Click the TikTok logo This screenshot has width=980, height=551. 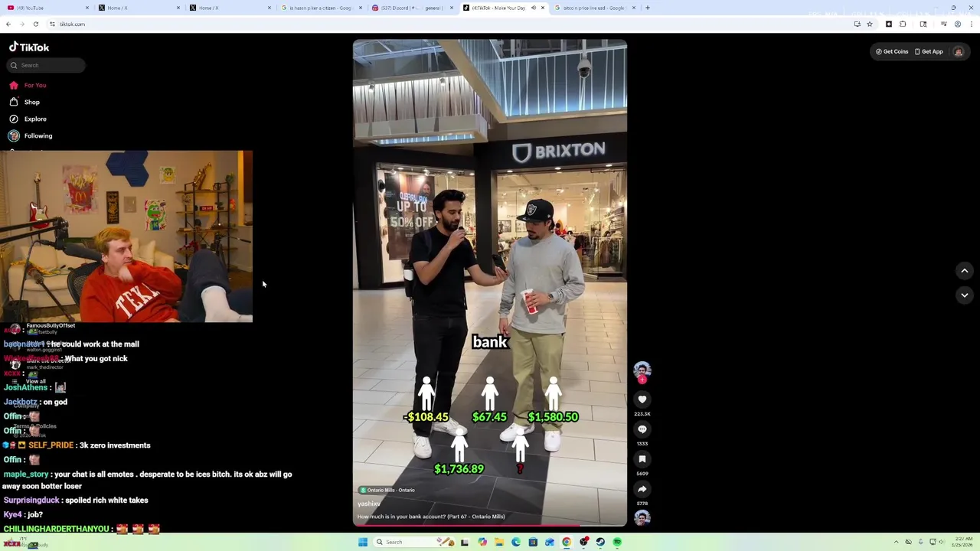tap(29, 47)
